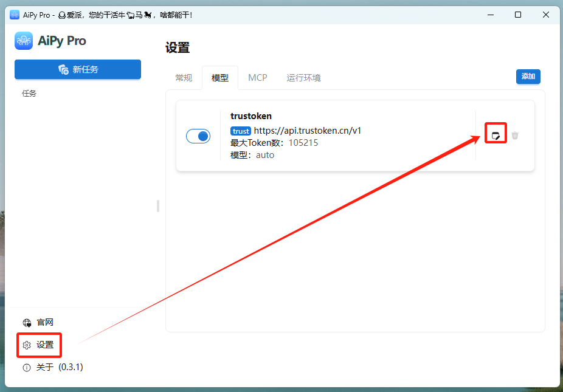This screenshot has height=392, width=563.
Task: Click the https://api.trustoken.cn/v1 URL text
Action: point(308,131)
